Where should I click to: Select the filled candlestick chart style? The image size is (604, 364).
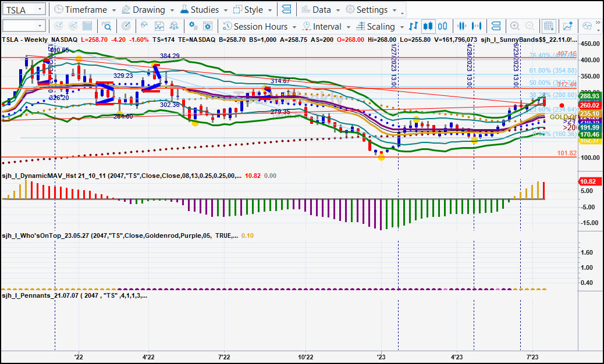coord(428,26)
